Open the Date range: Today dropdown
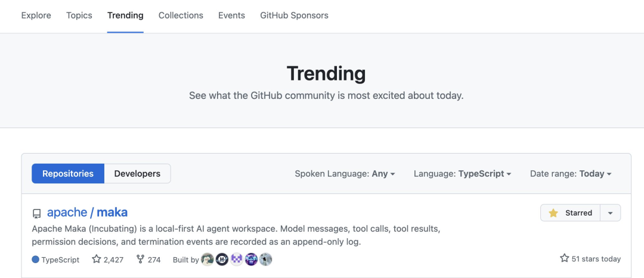 pyautogui.click(x=571, y=173)
